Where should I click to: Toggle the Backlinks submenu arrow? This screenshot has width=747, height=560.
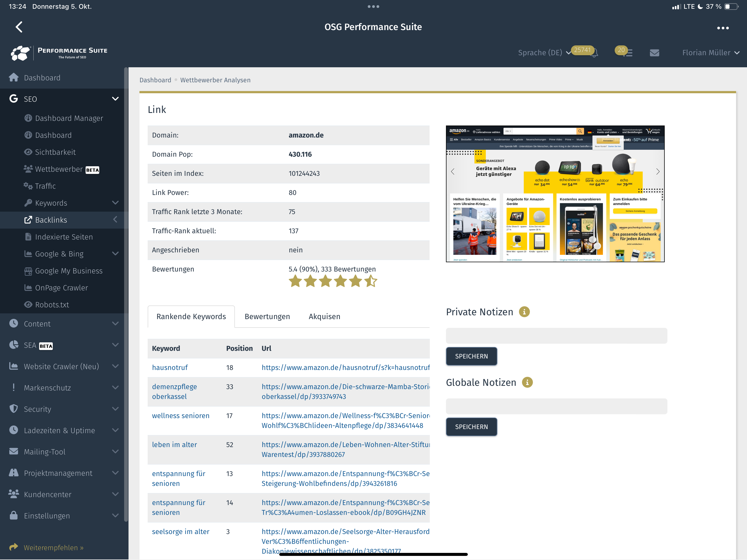(115, 220)
